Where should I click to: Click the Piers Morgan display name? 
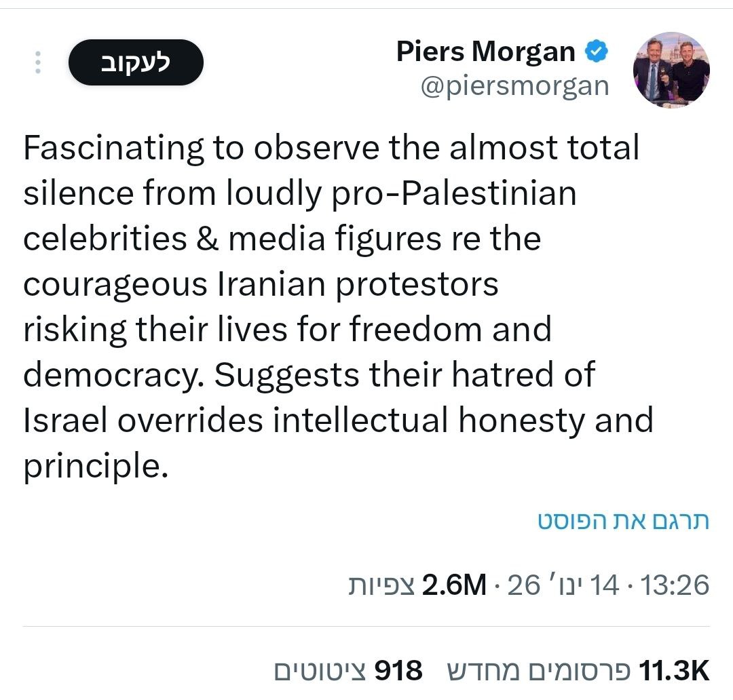pyautogui.click(x=485, y=52)
